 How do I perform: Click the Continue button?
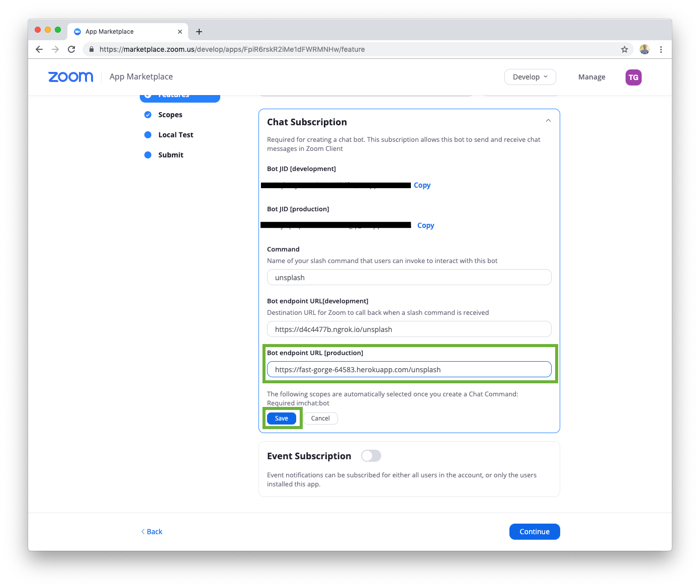point(535,532)
